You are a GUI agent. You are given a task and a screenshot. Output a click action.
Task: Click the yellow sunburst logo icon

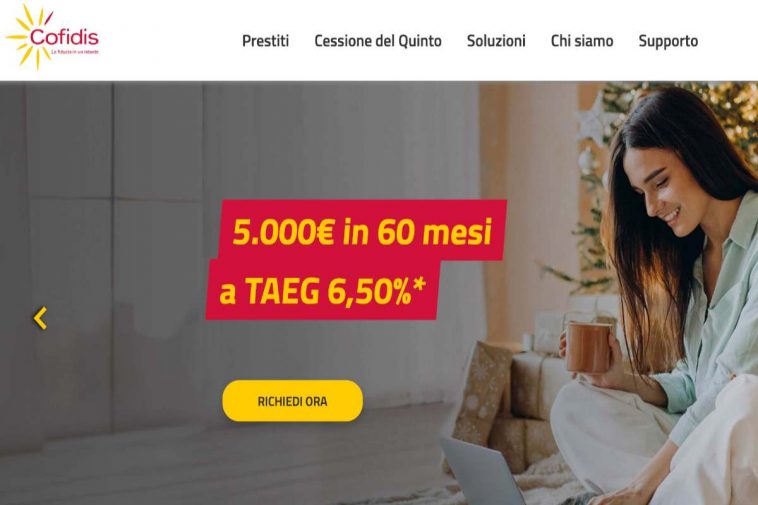(29, 36)
